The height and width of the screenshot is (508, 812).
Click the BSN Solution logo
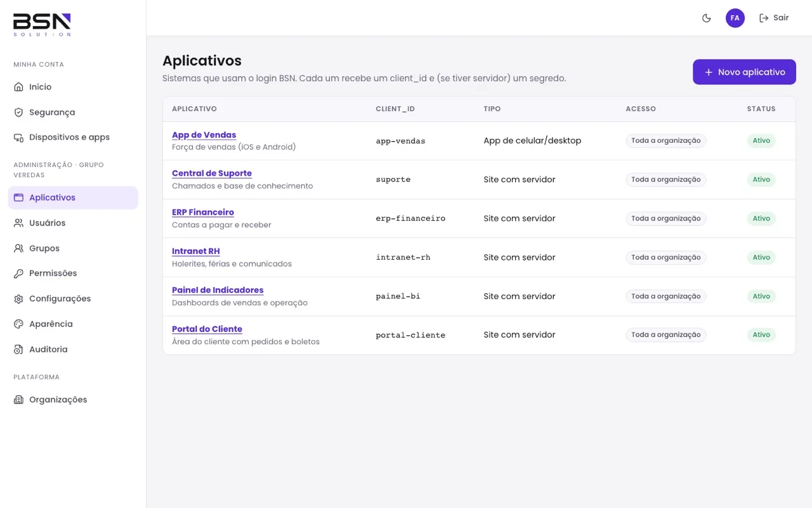pyautogui.click(x=42, y=25)
